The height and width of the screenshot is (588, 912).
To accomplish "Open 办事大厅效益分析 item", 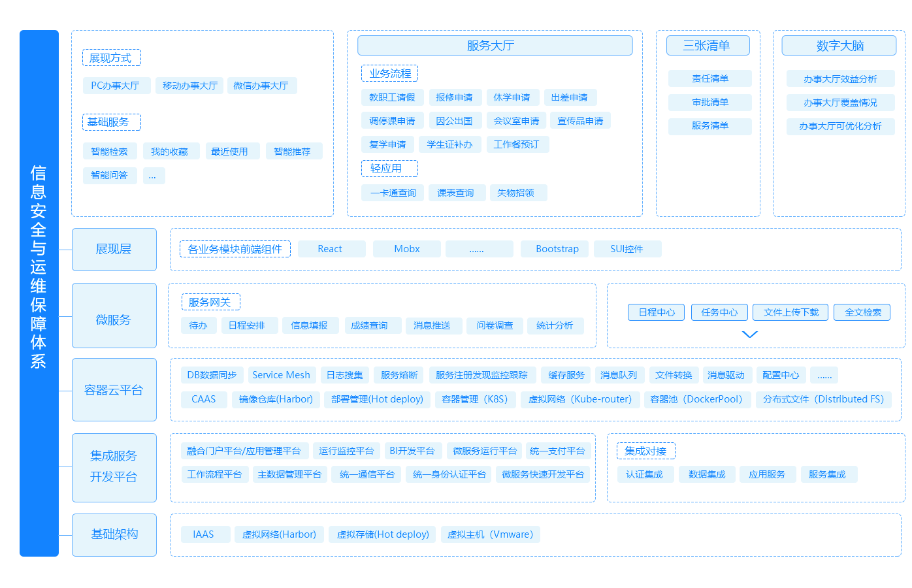I will coord(840,79).
